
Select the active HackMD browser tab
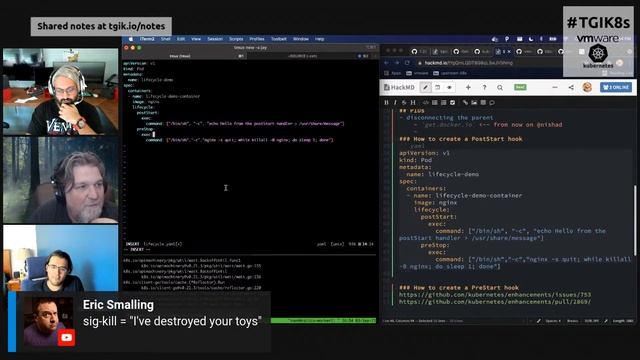pos(503,51)
